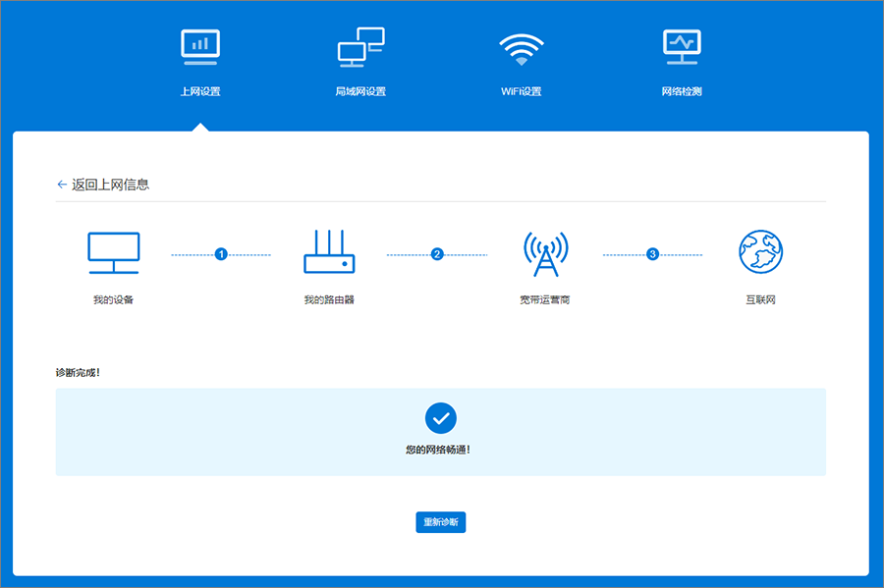Screen dimensions: 884x588
Task: Click the 我的路由器 router icon
Action: (x=329, y=251)
